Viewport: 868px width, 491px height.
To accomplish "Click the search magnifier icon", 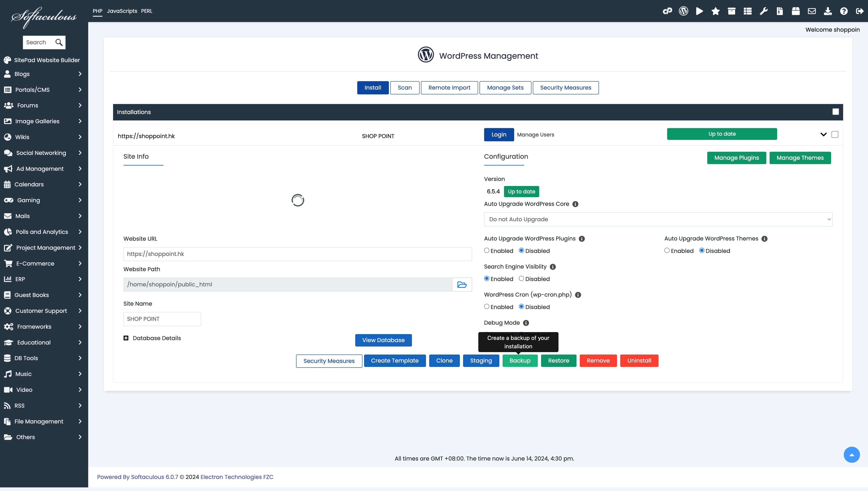I will point(59,42).
